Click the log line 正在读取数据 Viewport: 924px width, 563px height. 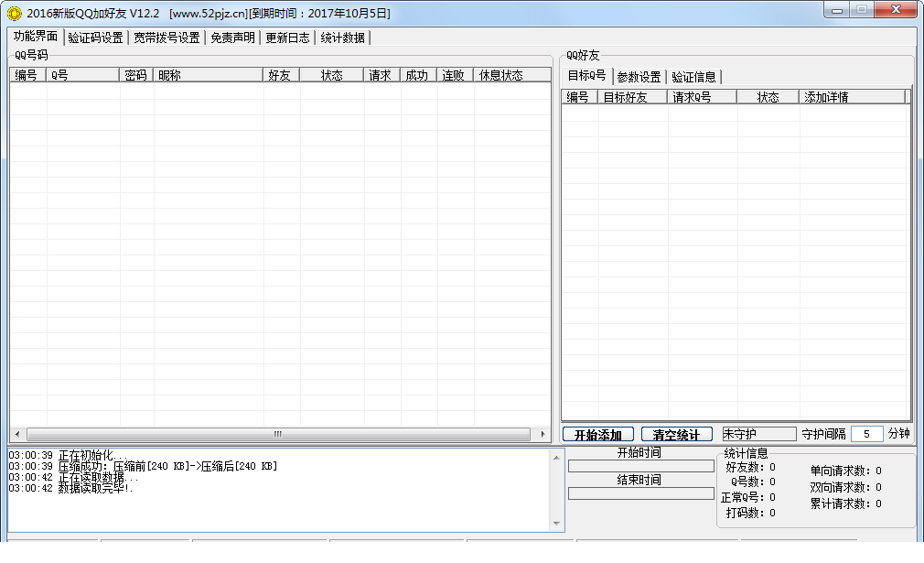[x=74, y=477]
